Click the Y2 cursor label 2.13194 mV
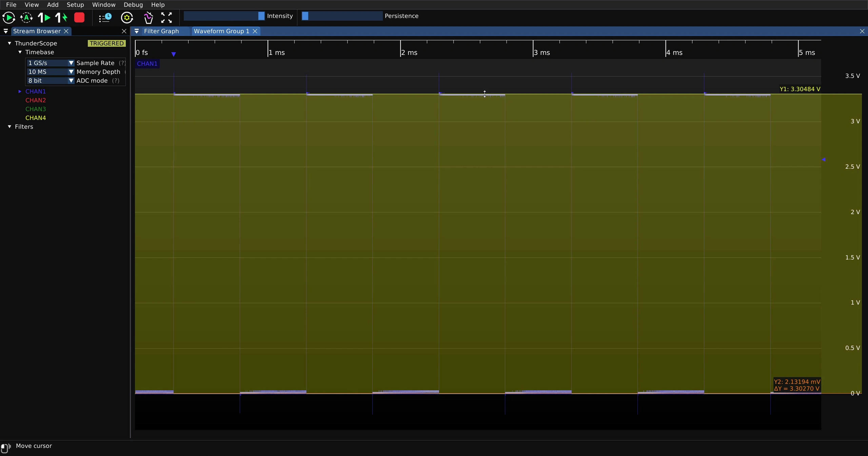868x456 pixels. (x=797, y=382)
